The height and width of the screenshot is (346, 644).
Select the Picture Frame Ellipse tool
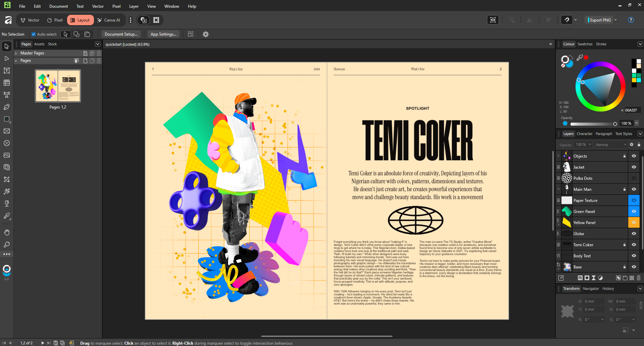[7, 143]
